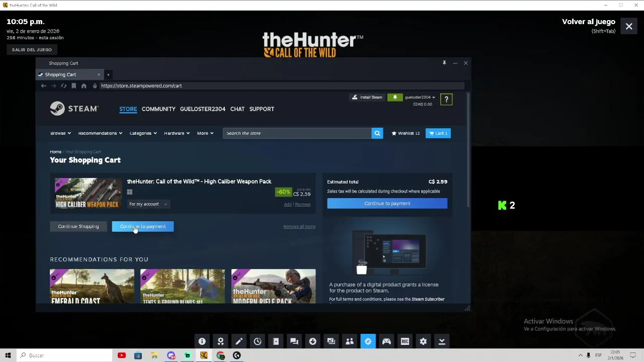Click the store search input field
Screen dimensions: 644x362
pos(297,133)
